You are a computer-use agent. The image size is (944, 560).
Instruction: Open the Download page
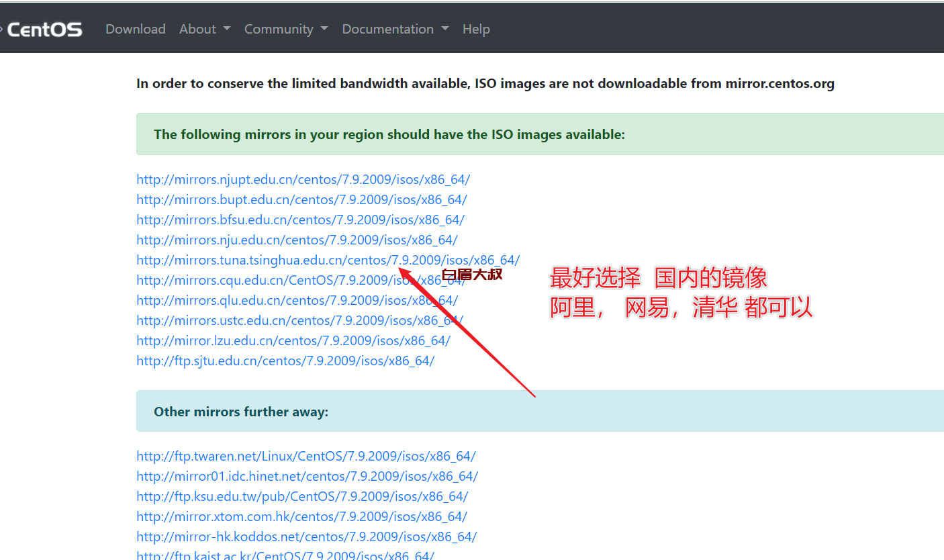click(136, 29)
